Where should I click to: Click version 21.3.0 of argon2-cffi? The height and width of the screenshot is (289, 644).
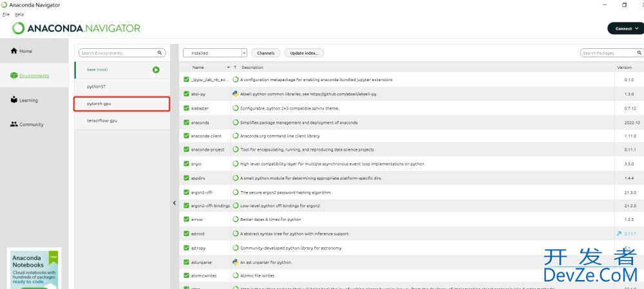pyautogui.click(x=629, y=192)
